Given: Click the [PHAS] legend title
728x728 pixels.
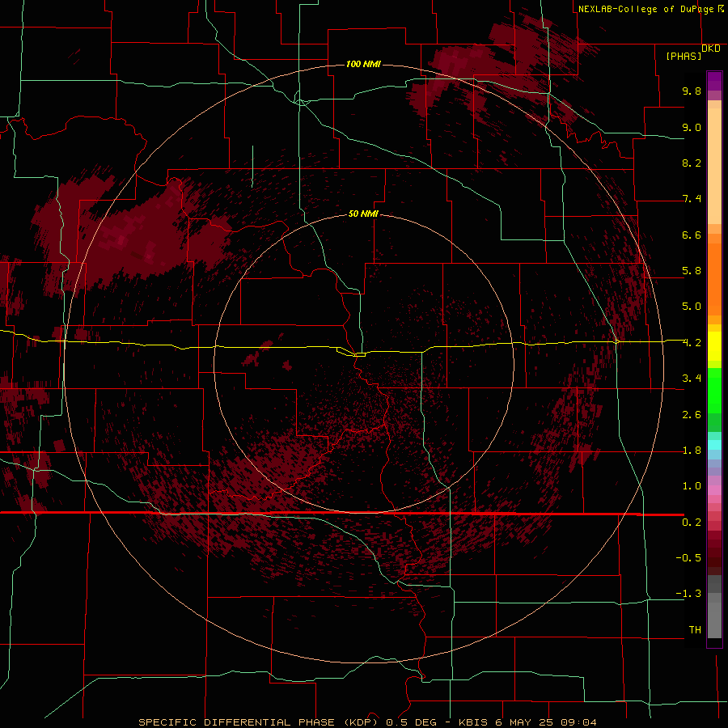Looking at the screenshot, I should coord(684,57).
